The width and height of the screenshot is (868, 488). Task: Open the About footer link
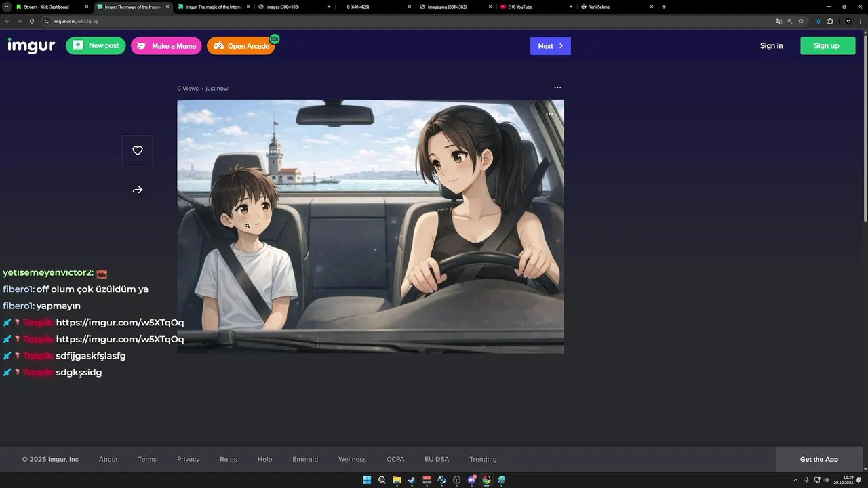coord(108,459)
